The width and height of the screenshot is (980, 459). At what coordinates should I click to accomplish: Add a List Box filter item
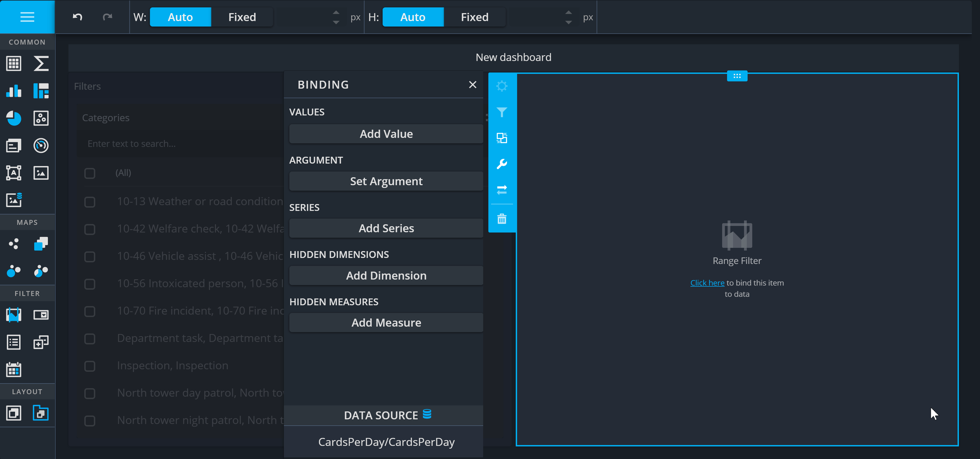14,342
